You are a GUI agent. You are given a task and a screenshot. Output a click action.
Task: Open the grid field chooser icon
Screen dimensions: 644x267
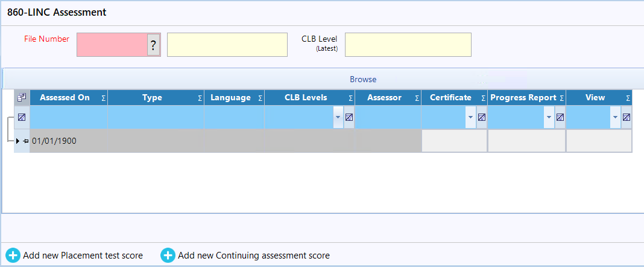pos(22,97)
